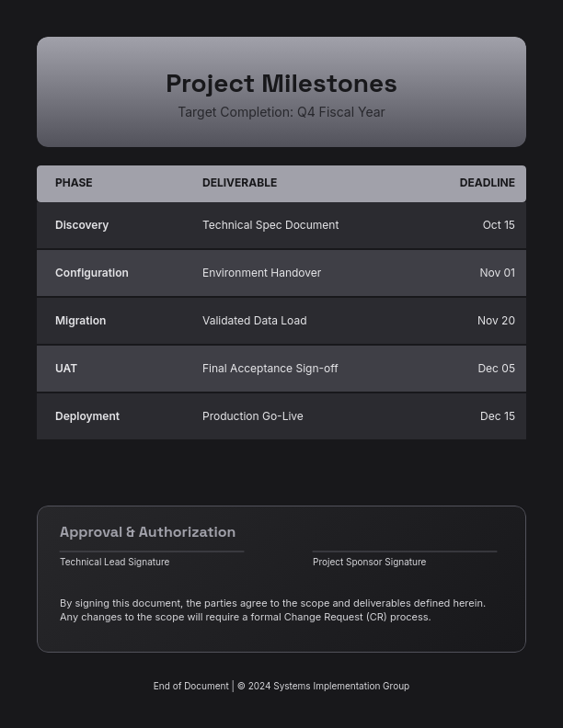Viewport: 563px width, 728px height.
Task: Click the Project Milestones title
Action: pyautogui.click(x=281, y=84)
